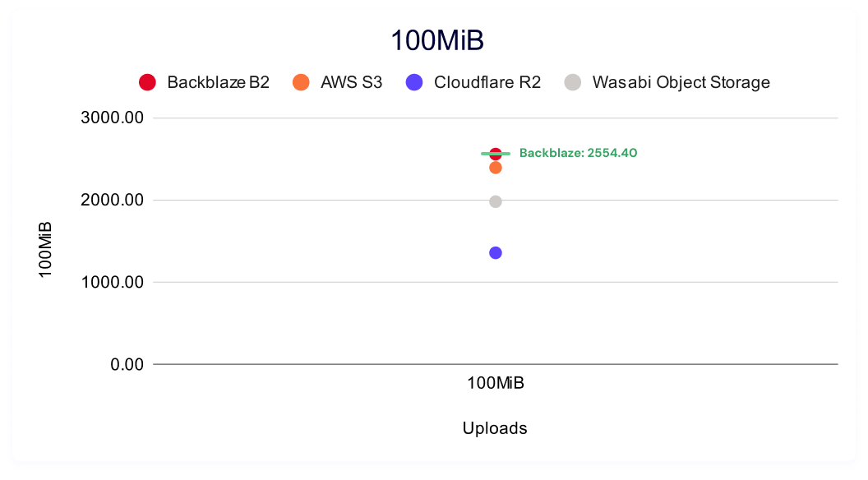Click the 2000.00 y-axis tick label
Image resolution: width=868 pixels, height=480 pixels.
pos(113,200)
